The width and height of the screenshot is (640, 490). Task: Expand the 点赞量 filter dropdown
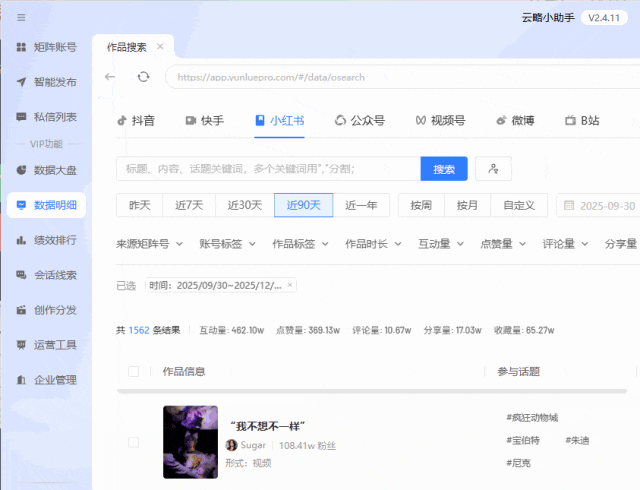pos(505,243)
